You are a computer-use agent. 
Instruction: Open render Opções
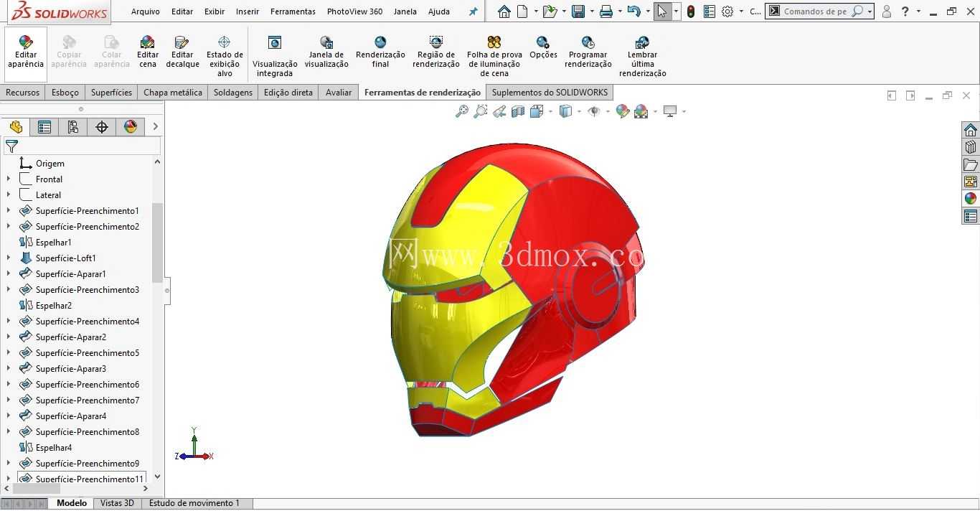pyautogui.click(x=543, y=48)
